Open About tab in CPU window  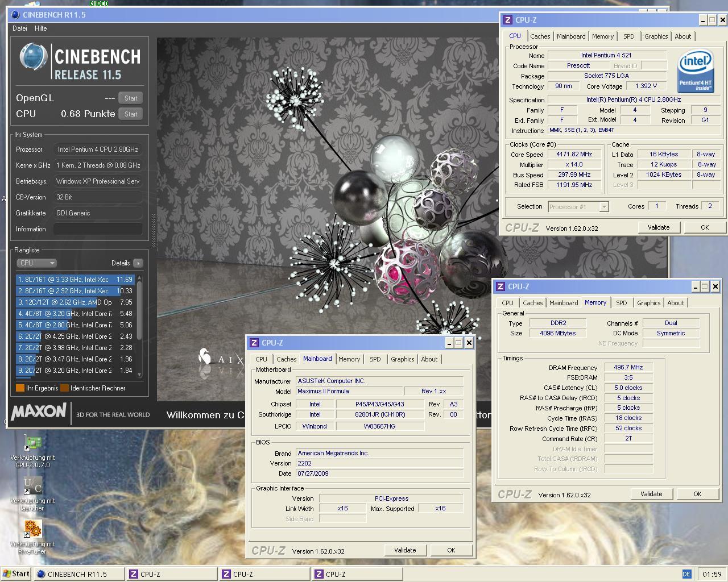pyautogui.click(x=682, y=36)
